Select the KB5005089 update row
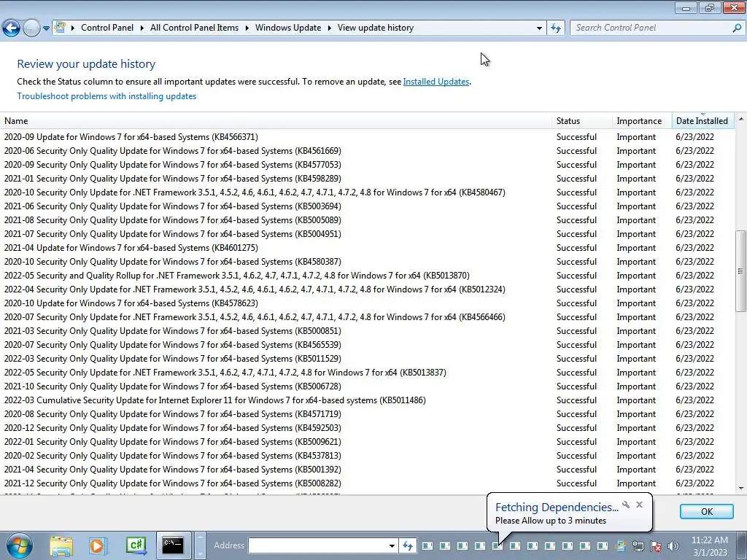 (367, 219)
